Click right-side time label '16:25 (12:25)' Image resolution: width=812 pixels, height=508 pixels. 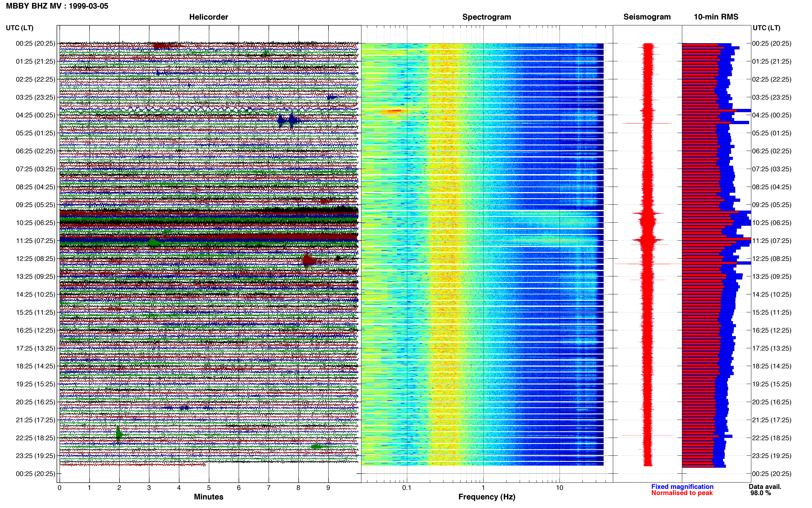pyautogui.click(x=772, y=330)
